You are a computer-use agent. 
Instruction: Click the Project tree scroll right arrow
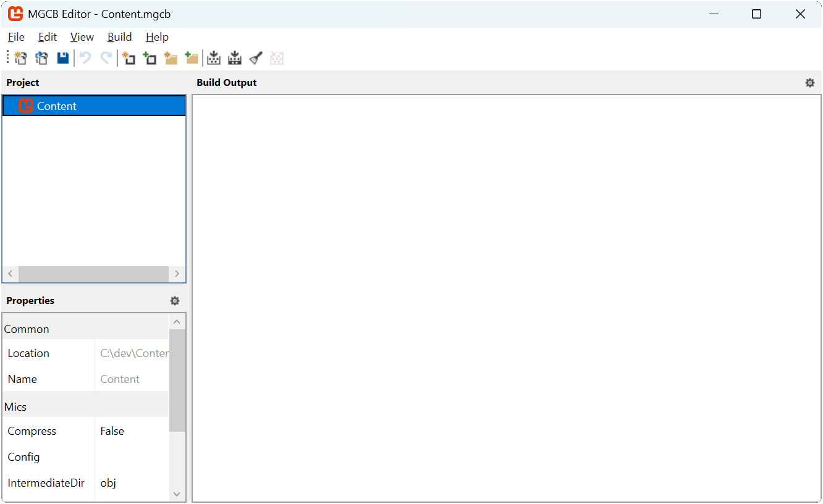[x=177, y=274]
